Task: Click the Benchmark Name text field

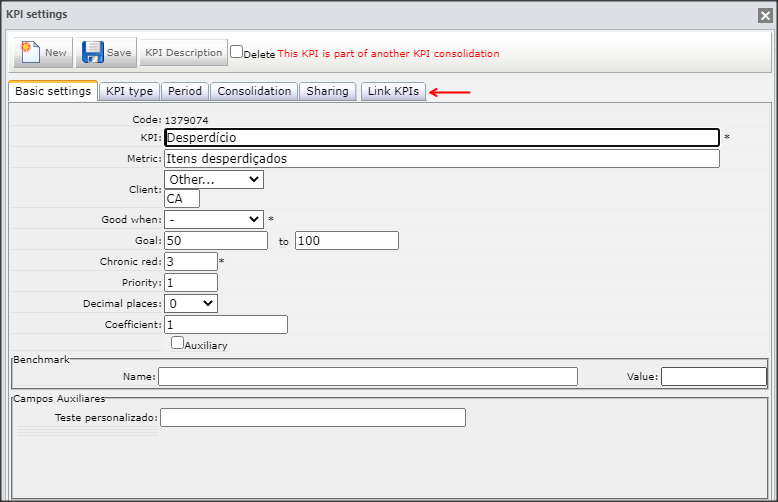Action: pyautogui.click(x=368, y=376)
